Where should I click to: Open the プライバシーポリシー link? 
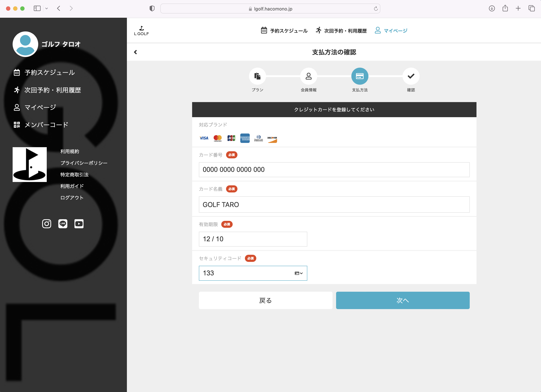click(x=84, y=163)
